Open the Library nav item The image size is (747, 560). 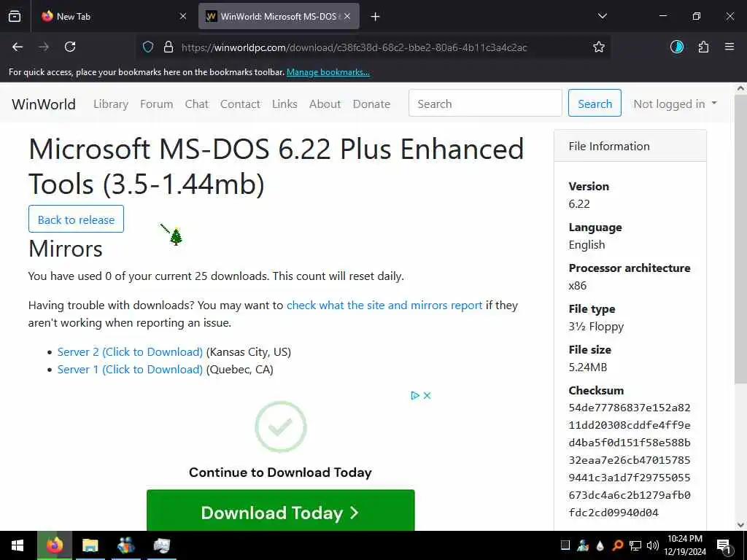click(x=111, y=104)
